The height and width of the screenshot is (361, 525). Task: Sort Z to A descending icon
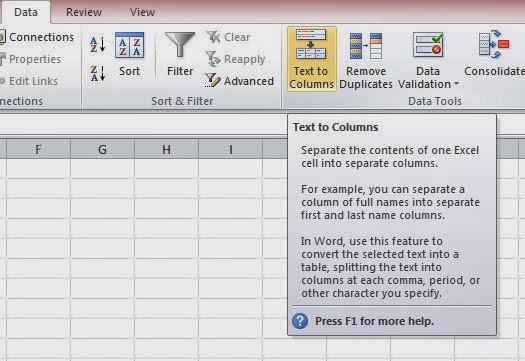point(97,73)
